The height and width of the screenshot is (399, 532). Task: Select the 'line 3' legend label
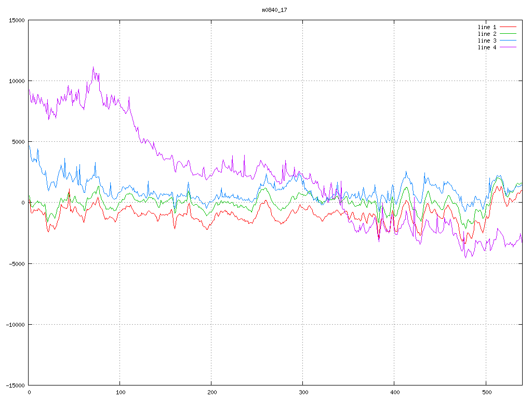click(x=487, y=41)
